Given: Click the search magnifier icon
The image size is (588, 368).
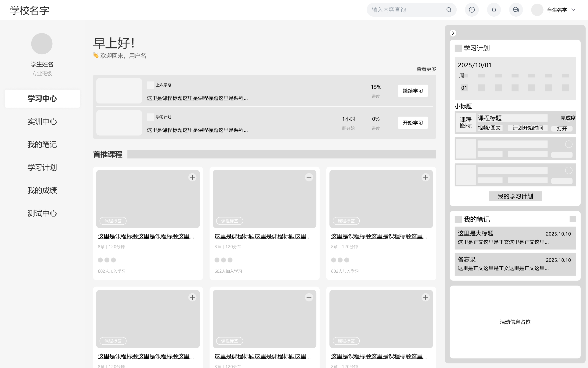Looking at the screenshot, I should point(449,10).
